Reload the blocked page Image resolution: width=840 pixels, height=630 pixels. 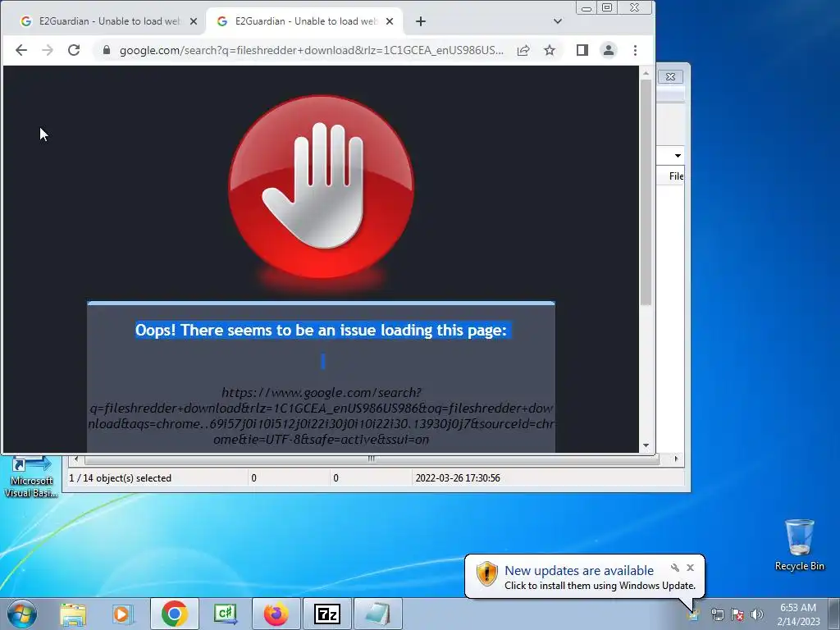[74, 50]
